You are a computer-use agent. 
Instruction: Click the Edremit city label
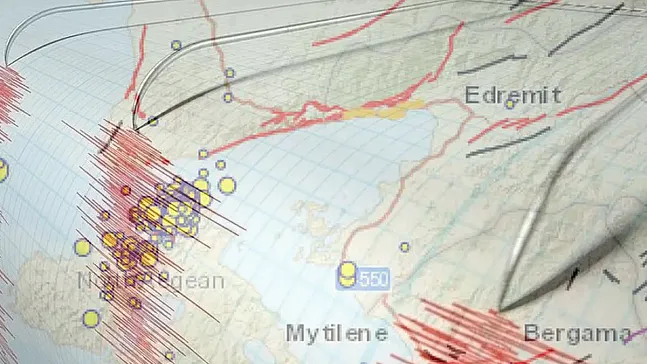513,95
